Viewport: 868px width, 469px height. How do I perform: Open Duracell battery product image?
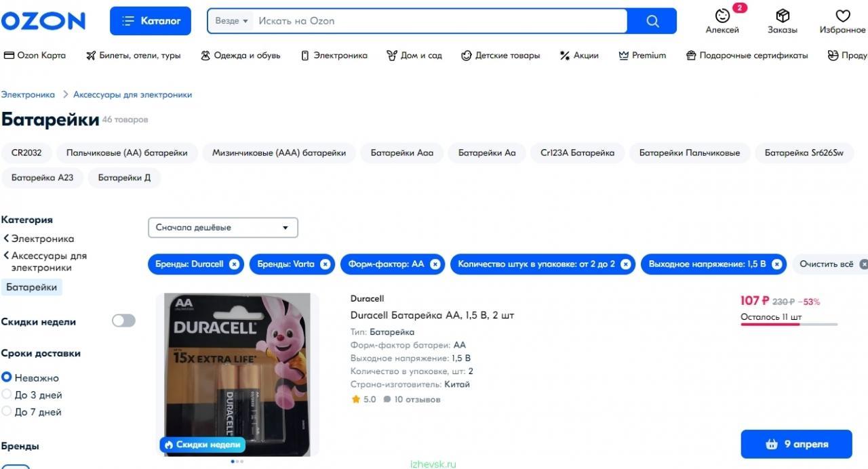[237, 374]
